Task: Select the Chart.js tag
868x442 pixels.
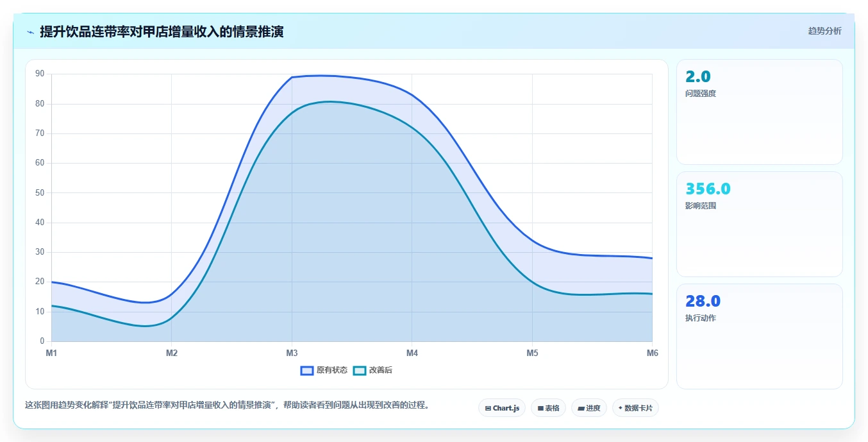Action: coord(502,408)
